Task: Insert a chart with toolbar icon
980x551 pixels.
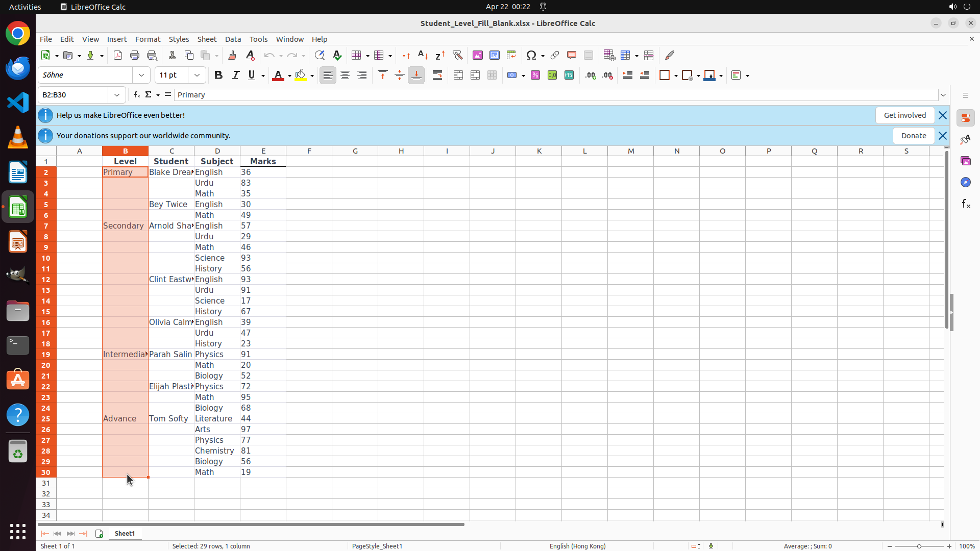Action: 494,55
